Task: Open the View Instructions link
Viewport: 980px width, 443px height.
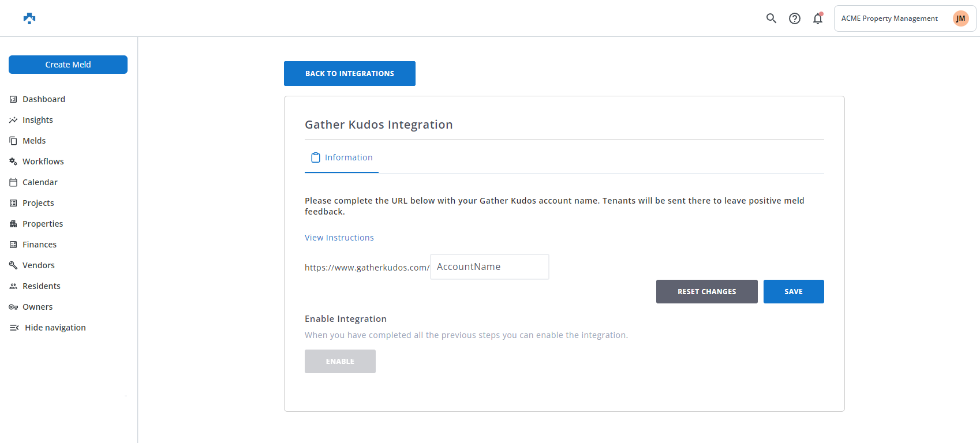Action: point(339,238)
